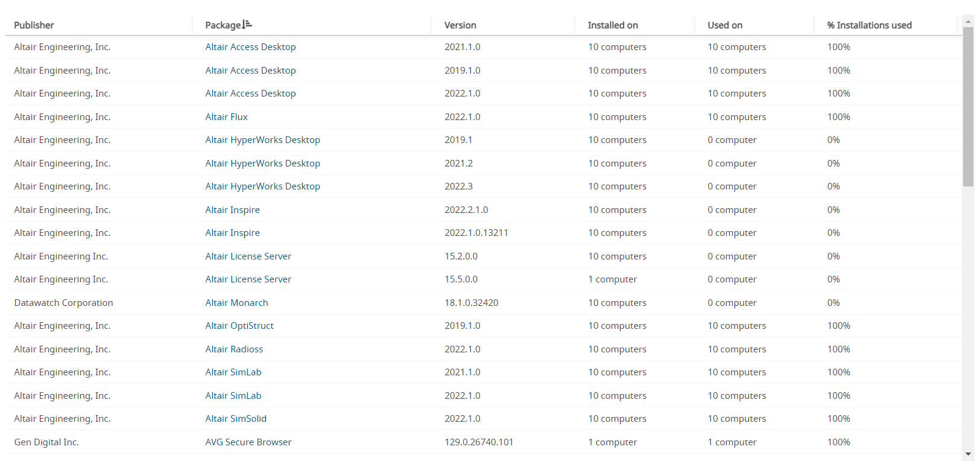Viewport: 980px width, 464px height.
Task: Open Altair Inspire version 2022.2.1.0 link
Action: tap(232, 210)
